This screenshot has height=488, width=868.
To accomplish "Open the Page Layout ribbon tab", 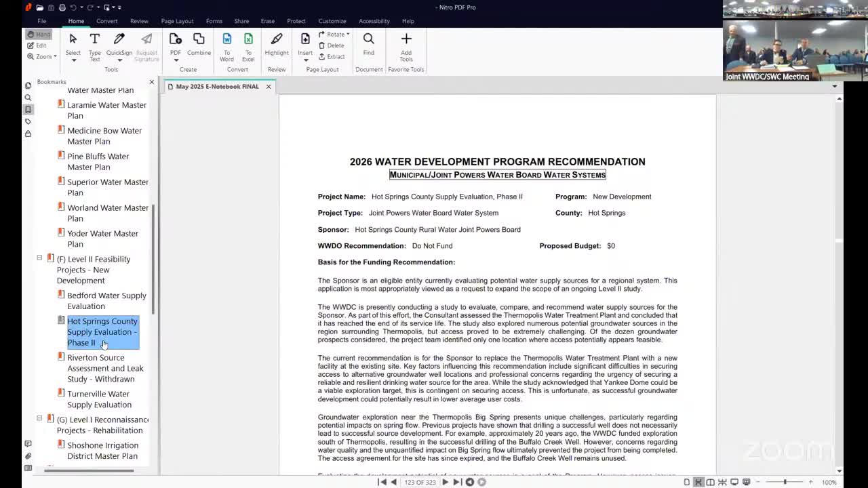I will tap(177, 21).
